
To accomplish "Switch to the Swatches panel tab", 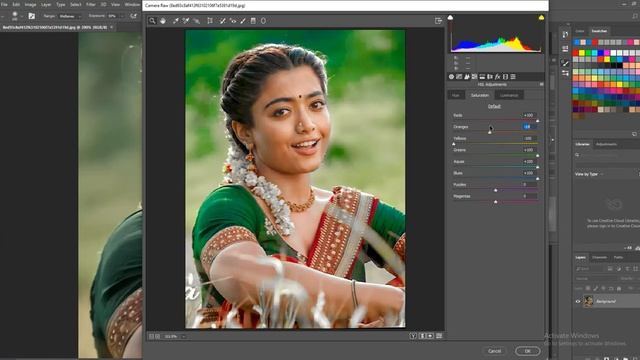I will tap(599, 31).
